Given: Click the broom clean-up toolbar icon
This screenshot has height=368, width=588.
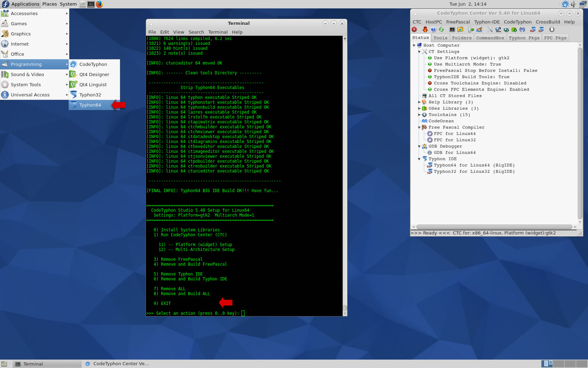Looking at the screenshot, I should tap(479, 30).
